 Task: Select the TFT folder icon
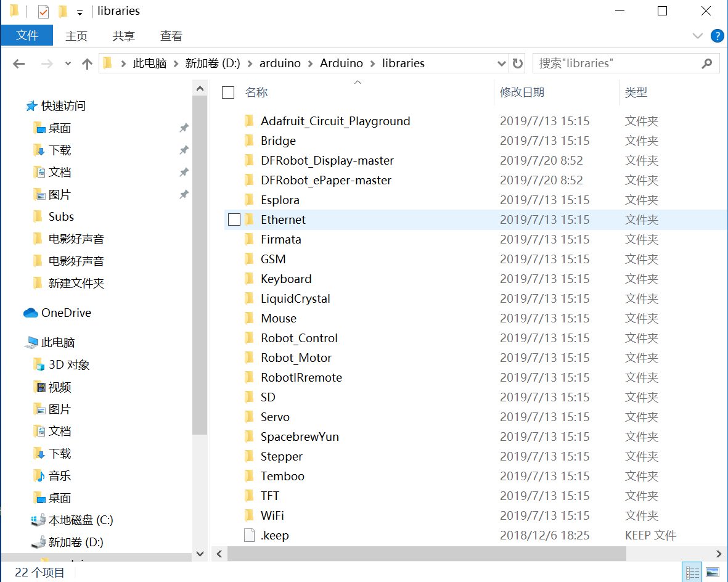(249, 496)
